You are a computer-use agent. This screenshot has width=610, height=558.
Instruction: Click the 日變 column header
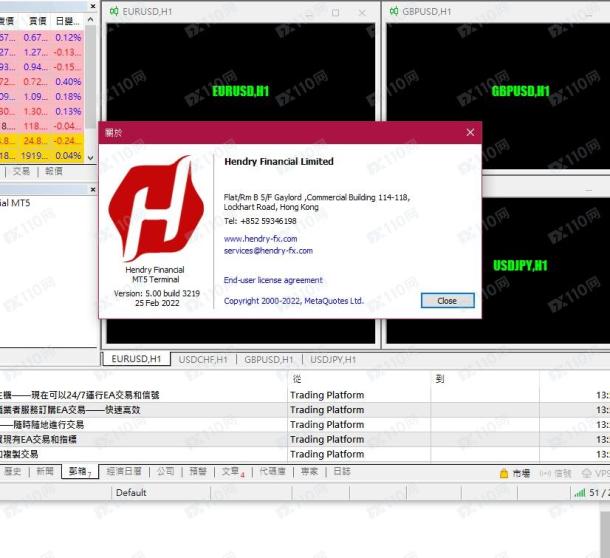67,21
